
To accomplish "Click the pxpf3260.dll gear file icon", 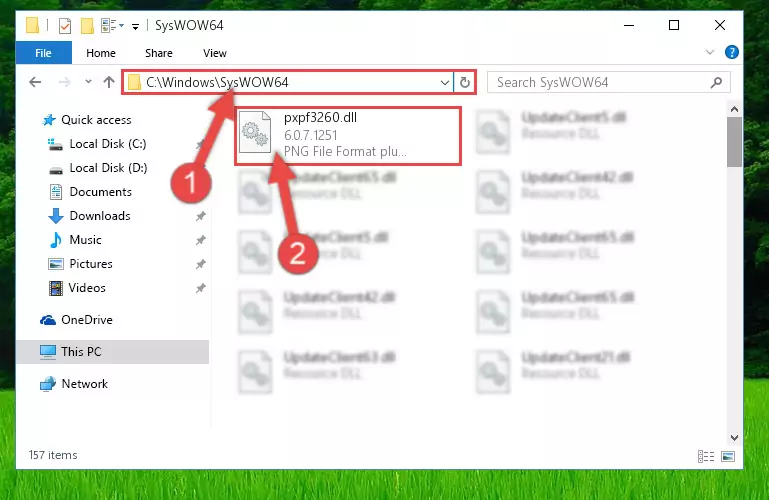I will point(255,133).
